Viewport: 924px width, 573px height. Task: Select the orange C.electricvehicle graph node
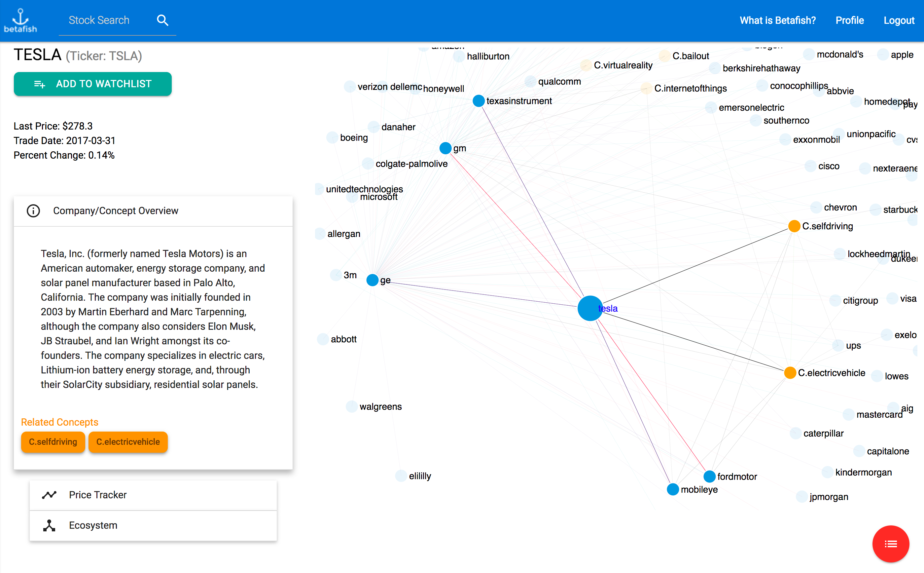790,373
